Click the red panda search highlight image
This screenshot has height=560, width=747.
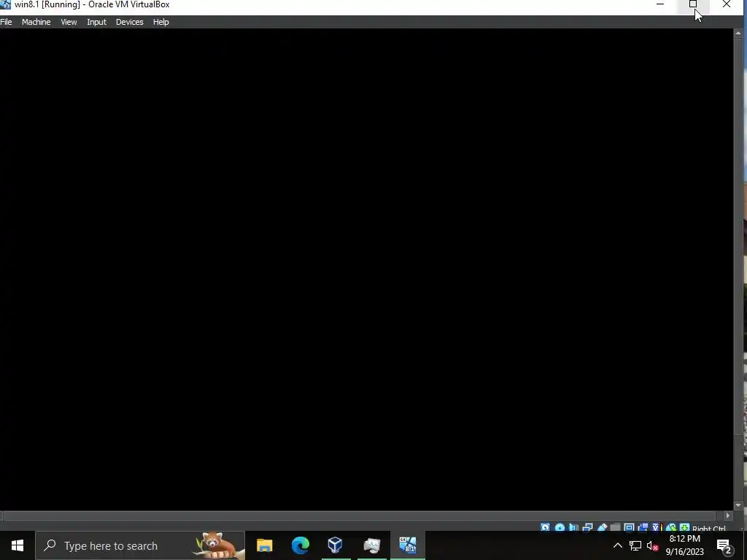click(x=218, y=545)
